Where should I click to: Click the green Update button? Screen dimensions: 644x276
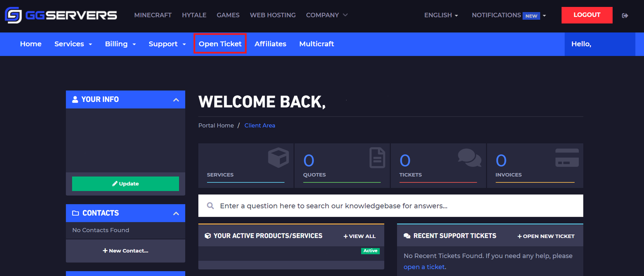pos(126,184)
